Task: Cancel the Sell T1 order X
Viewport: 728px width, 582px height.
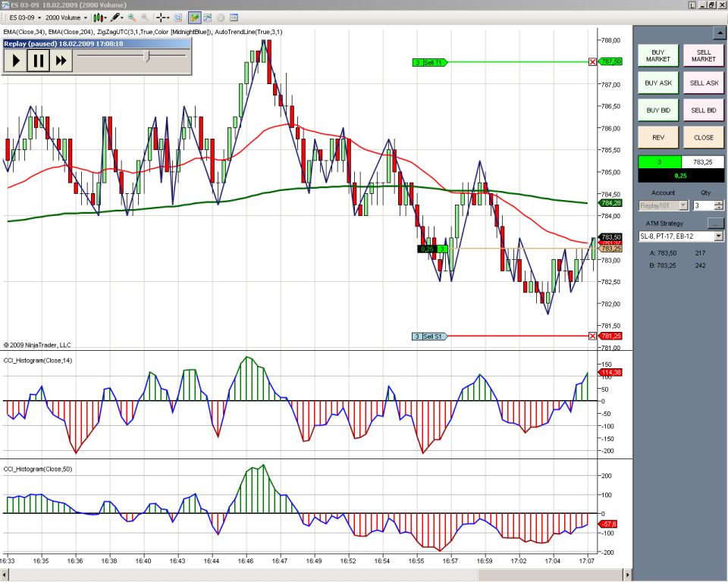Action: coord(592,62)
